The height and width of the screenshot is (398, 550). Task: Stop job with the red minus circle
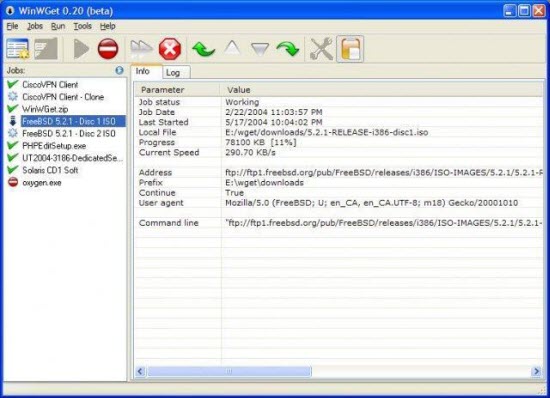pyautogui.click(x=108, y=49)
